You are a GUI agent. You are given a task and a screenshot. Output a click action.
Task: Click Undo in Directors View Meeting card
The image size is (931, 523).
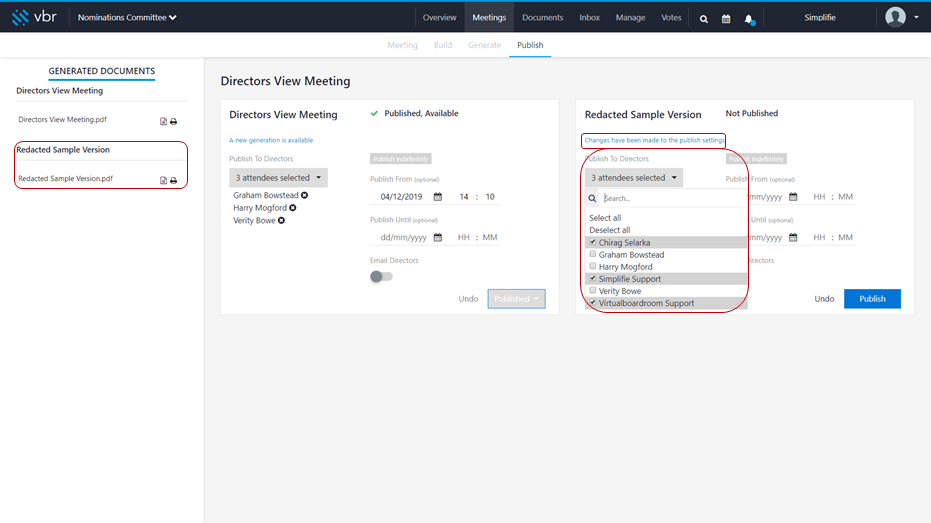click(468, 299)
